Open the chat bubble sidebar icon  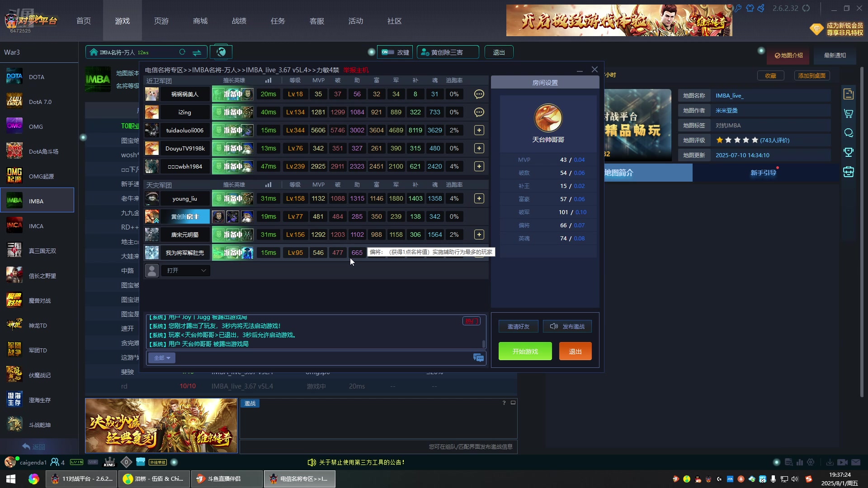[849, 133]
